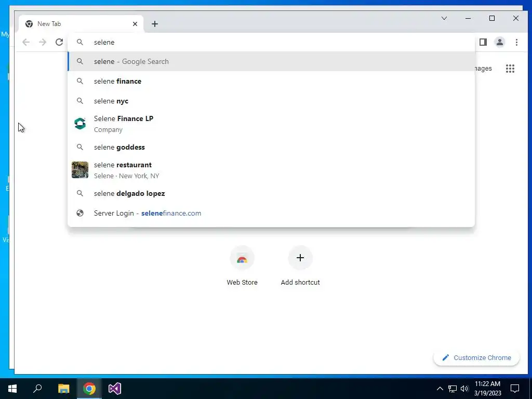Choose 'Selene Finance LP' company suggestion
Image resolution: width=532 pixels, height=399 pixels.
coord(271,124)
